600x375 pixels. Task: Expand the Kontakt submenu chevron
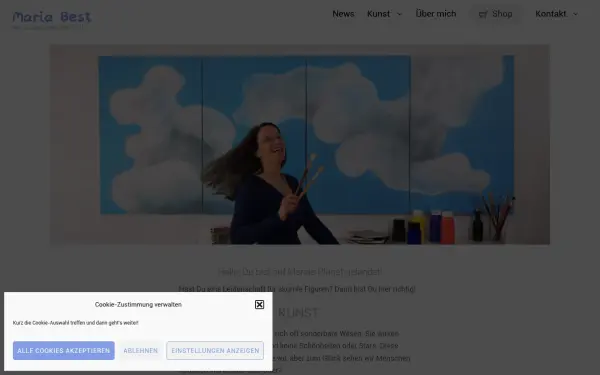coord(575,14)
